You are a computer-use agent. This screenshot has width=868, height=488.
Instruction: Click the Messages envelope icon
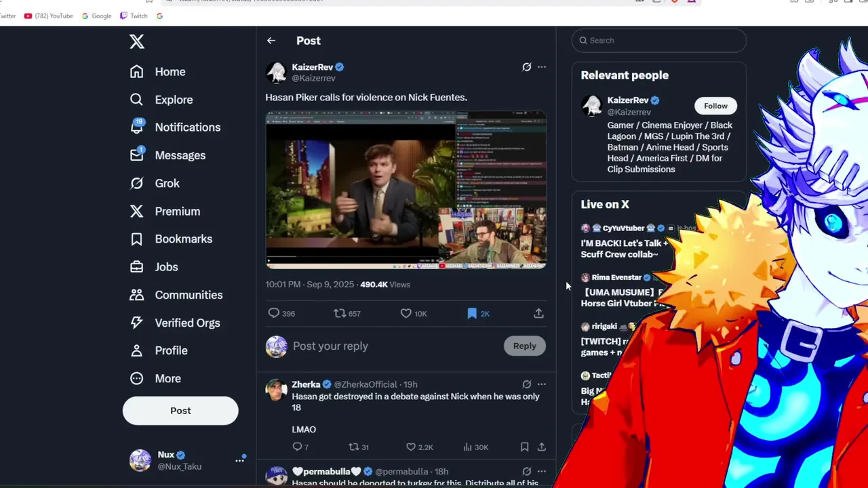pos(137,155)
